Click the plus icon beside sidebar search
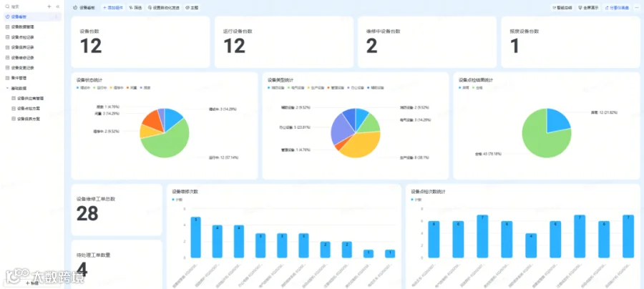 coord(49,7)
